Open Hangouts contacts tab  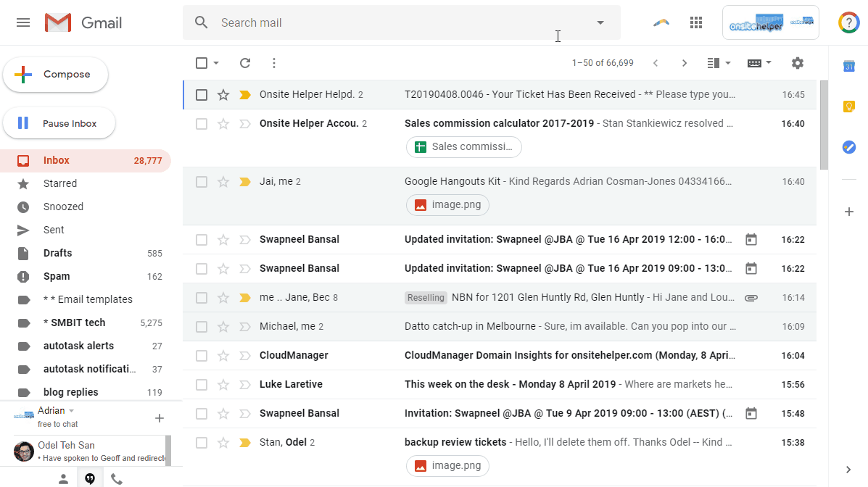[x=63, y=479]
